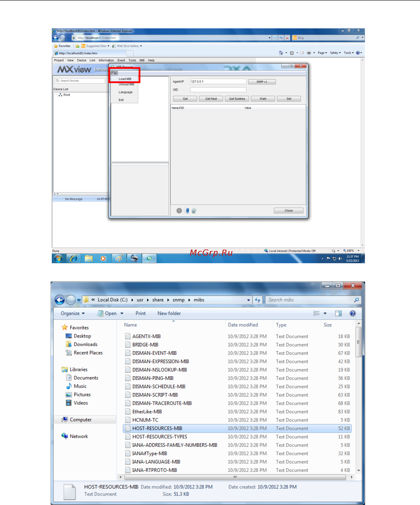The width and height of the screenshot is (420, 505).
Task: Click the Read Mail envelope icon
Action: click(x=302, y=53)
